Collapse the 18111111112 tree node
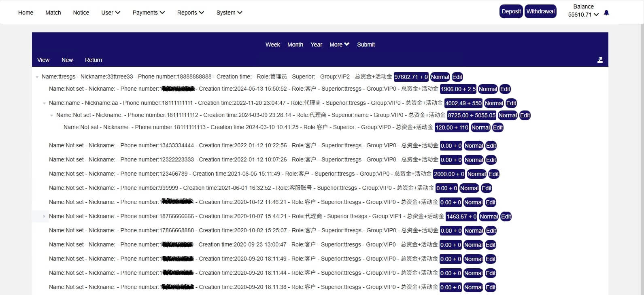Image resolution: width=644 pixels, height=295 pixels. pos(52,115)
